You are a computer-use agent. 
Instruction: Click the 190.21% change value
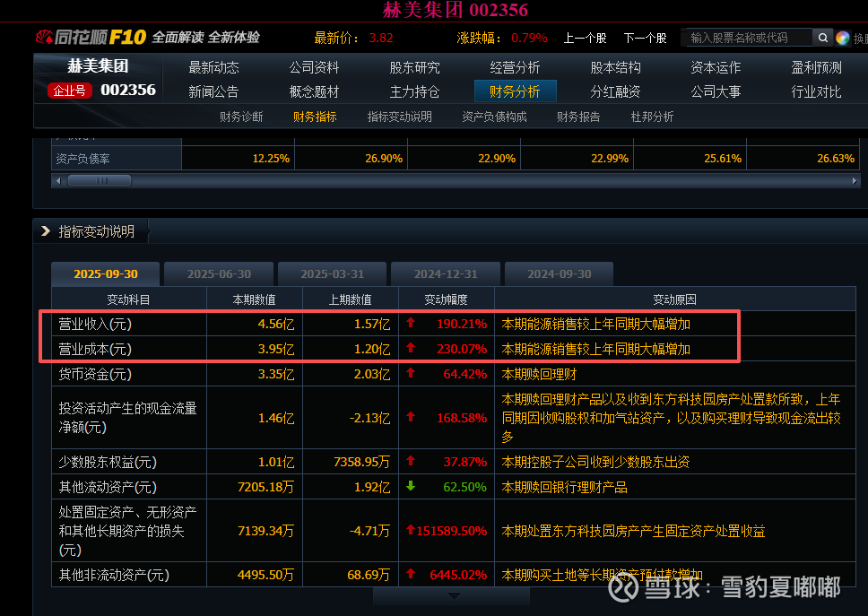pos(462,324)
